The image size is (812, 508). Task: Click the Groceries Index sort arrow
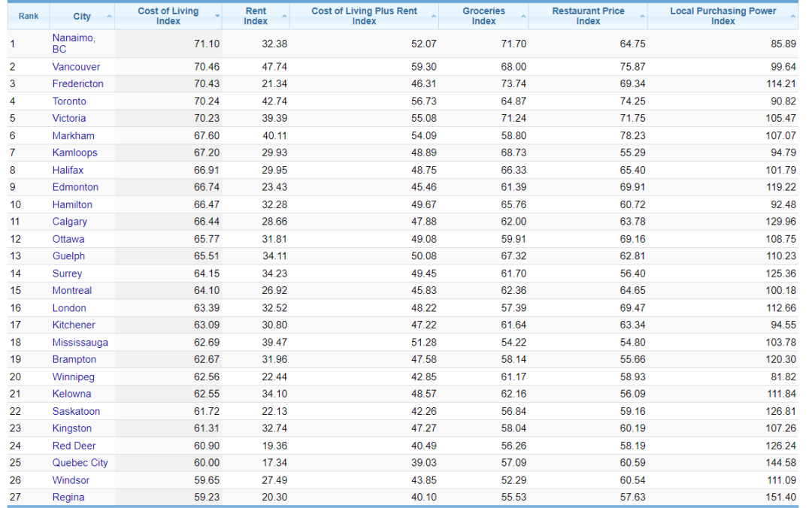[523, 17]
